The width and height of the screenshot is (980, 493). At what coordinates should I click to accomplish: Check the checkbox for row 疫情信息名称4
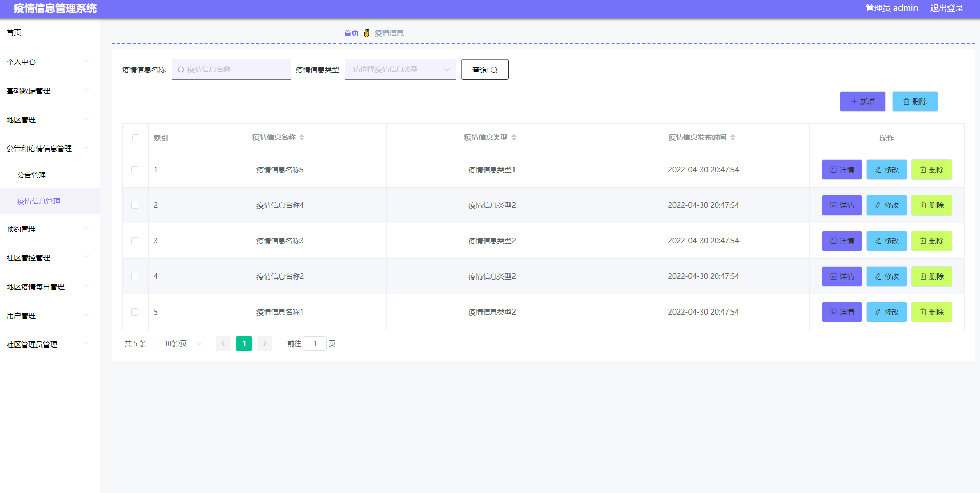point(135,205)
